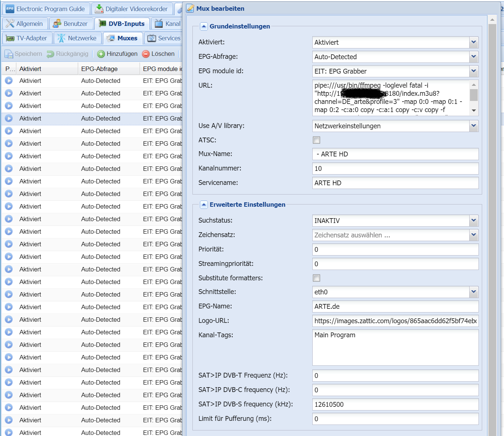504x436 pixels.
Task: Select the DVB-Inputs tab
Action: click(x=122, y=24)
